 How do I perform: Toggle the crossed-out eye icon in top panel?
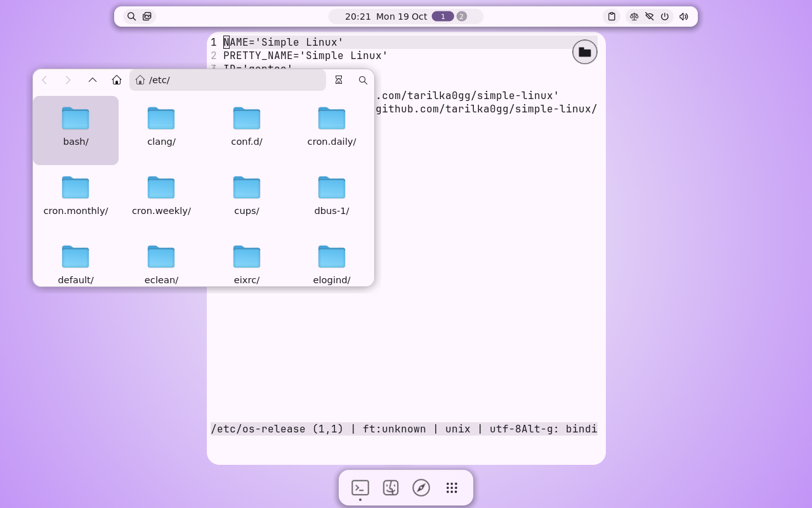click(650, 17)
